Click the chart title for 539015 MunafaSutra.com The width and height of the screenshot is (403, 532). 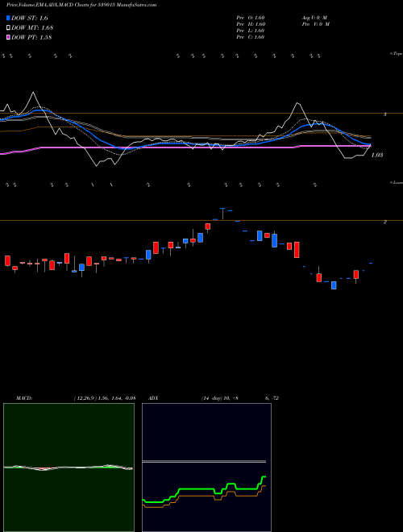(x=81, y=5)
